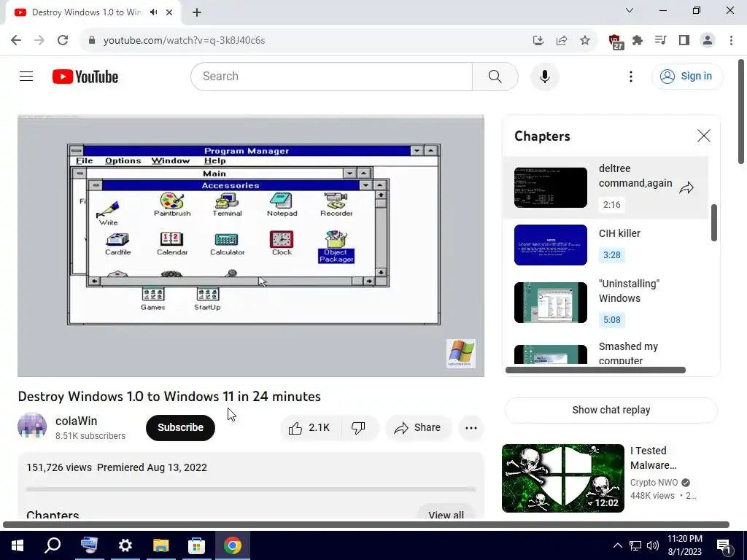The image size is (747, 560).
Task: Start voice search with the microphone icon
Action: (x=544, y=76)
